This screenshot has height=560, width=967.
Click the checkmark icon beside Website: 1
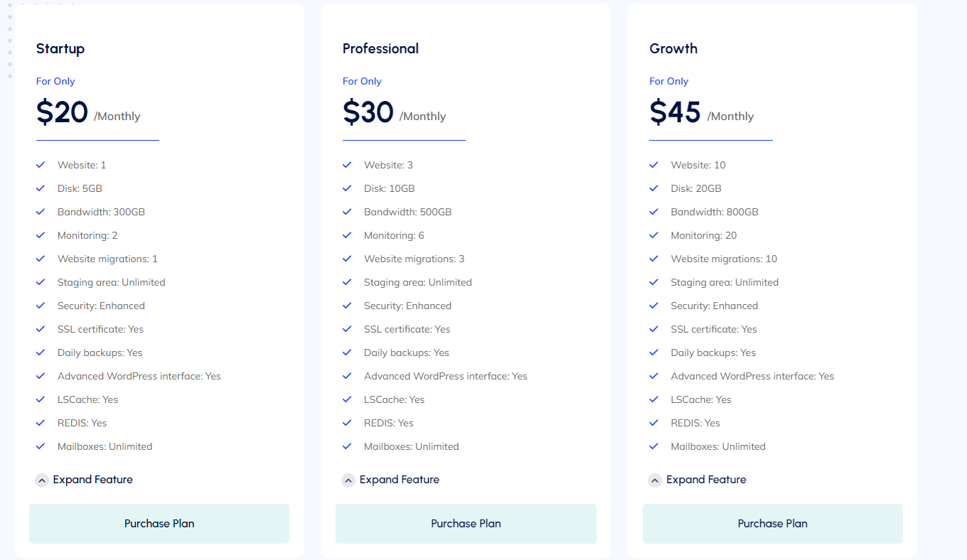click(41, 164)
